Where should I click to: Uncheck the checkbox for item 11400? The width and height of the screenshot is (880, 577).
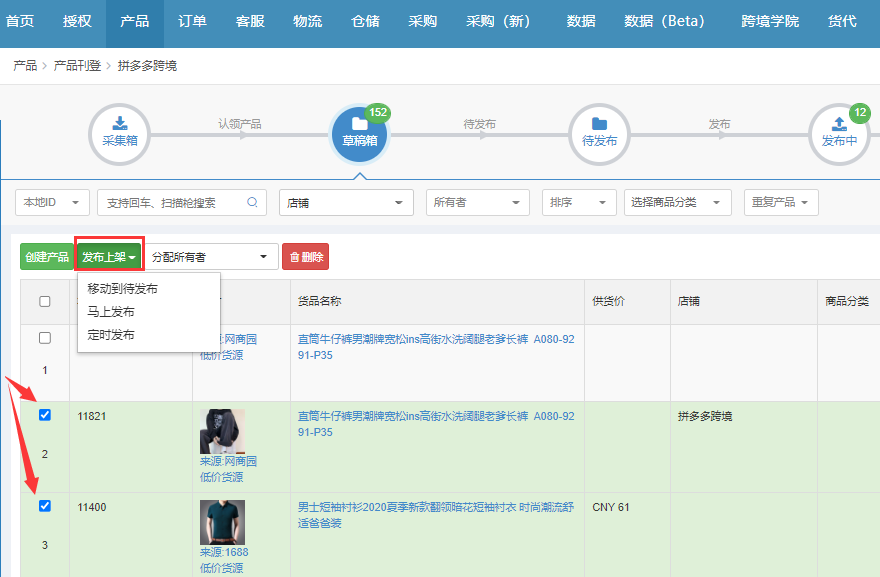pos(43,507)
